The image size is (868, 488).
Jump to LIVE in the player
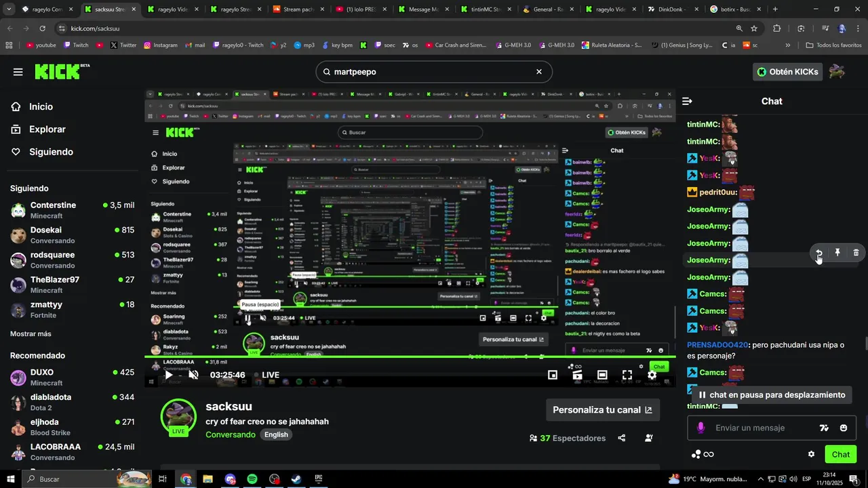pyautogui.click(x=267, y=375)
